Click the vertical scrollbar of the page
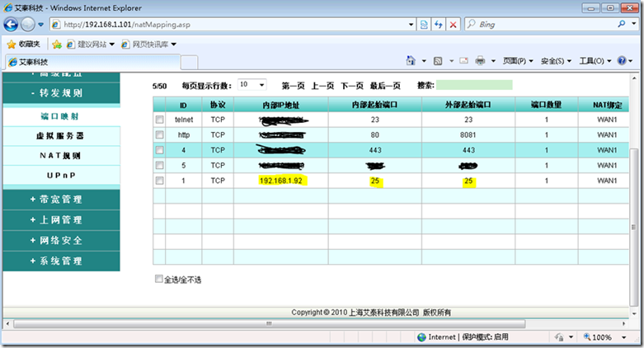 [x=634, y=227]
